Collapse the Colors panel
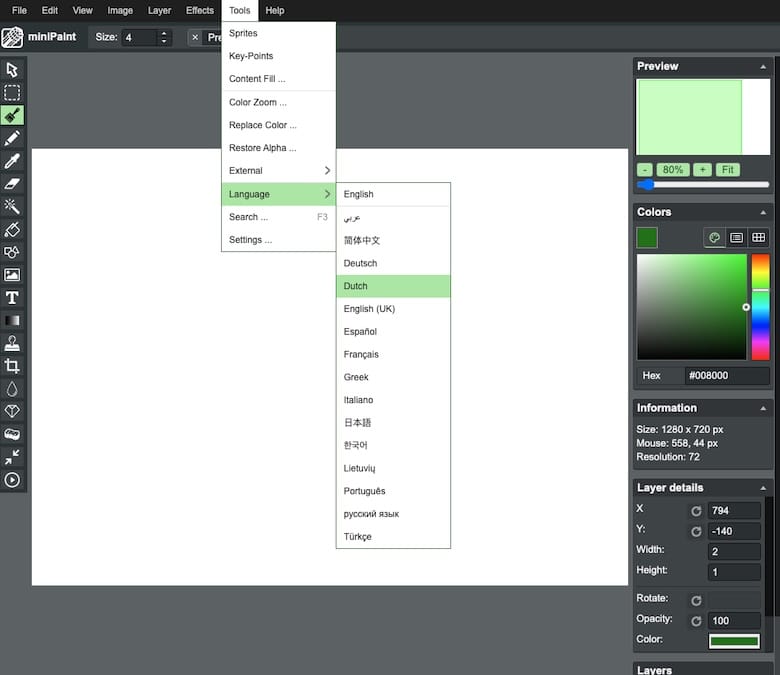Screen dimensions: 780x675 click(x=763, y=212)
